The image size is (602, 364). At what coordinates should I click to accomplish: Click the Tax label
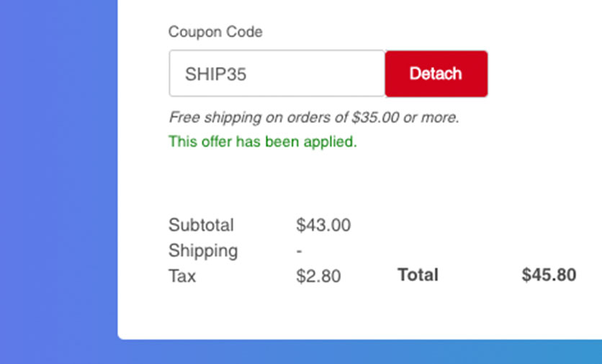pos(182,276)
